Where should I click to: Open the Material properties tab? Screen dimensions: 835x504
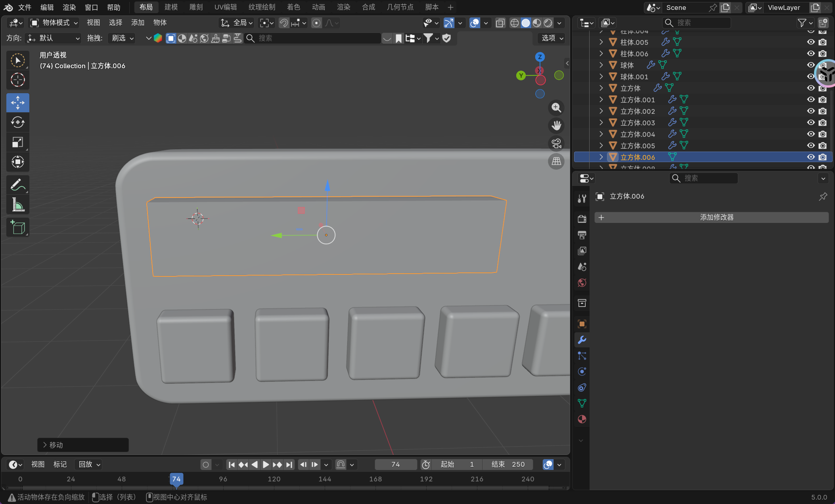pyautogui.click(x=582, y=419)
